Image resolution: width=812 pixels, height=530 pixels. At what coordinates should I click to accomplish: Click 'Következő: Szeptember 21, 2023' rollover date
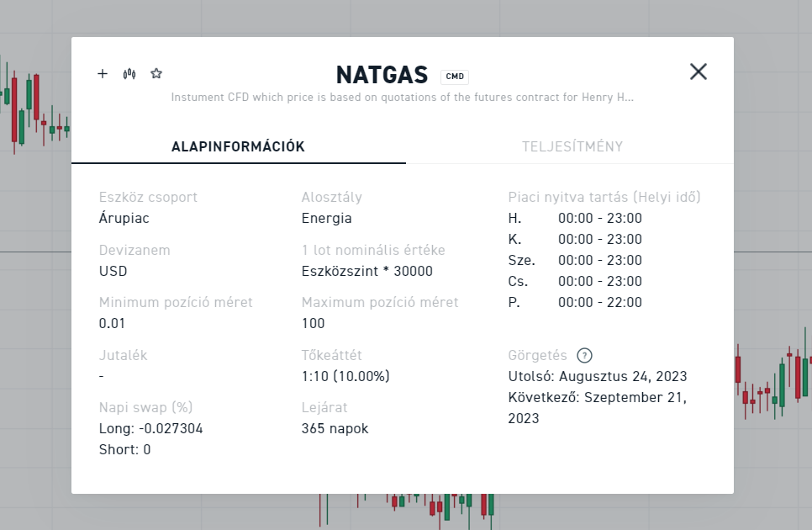[597, 408]
